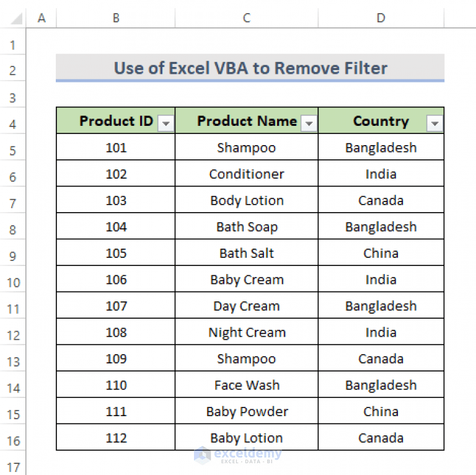
Task: Select the 'Baby Powder' cell
Action: [247, 412]
